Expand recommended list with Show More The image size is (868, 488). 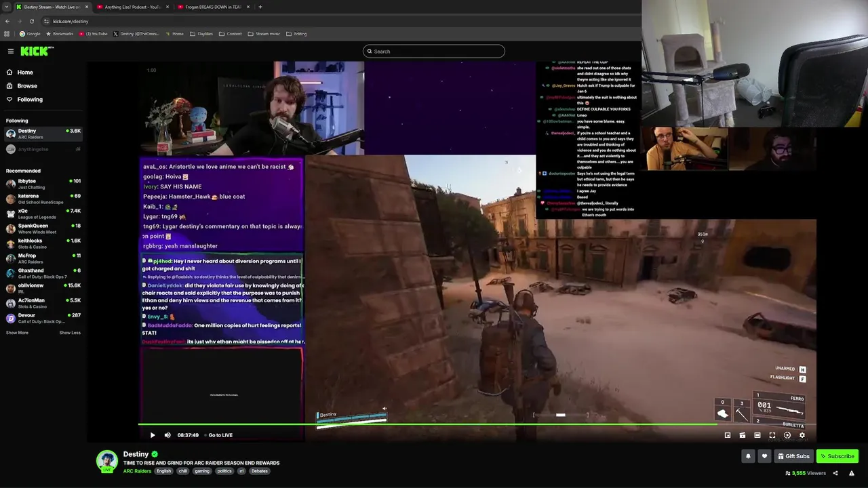pos(17,333)
